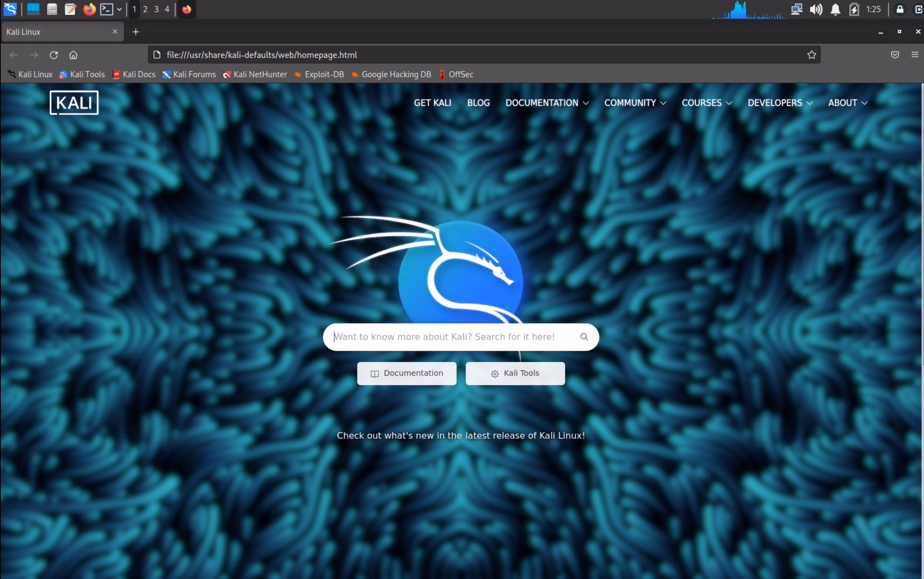Maximize the Firefox window
Image resolution: width=924 pixels, height=579 pixels.
click(x=899, y=32)
